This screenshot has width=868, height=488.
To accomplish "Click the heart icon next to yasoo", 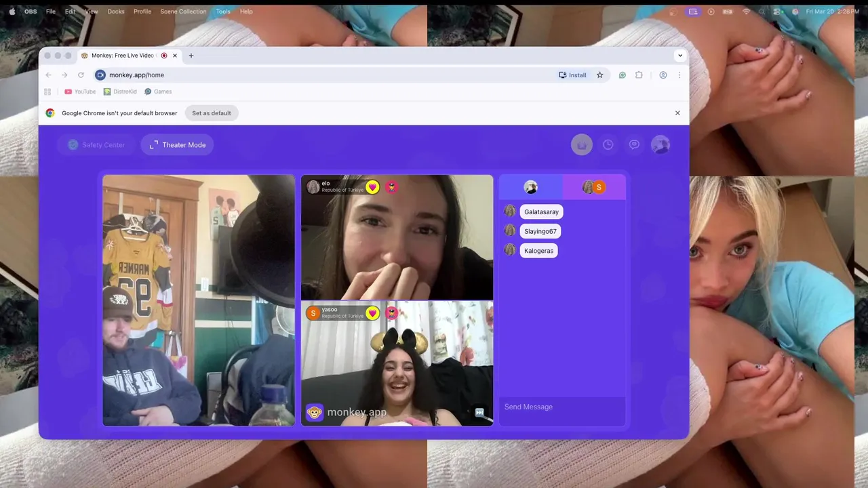I will [x=372, y=313].
